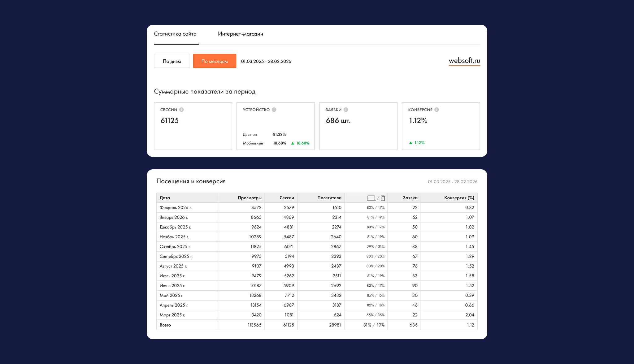Sort by Просмотры column header

(250, 198)
